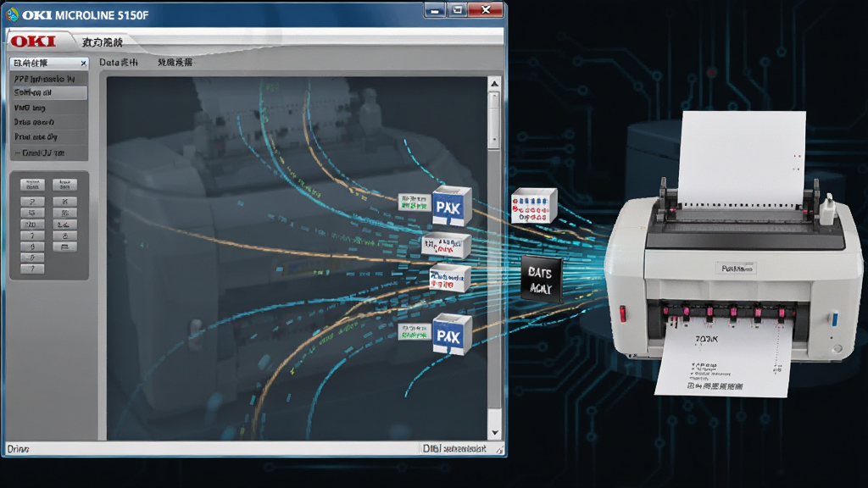Click the app icon in the title bar
Screen dimensions: 868x488
click(12, 14)
